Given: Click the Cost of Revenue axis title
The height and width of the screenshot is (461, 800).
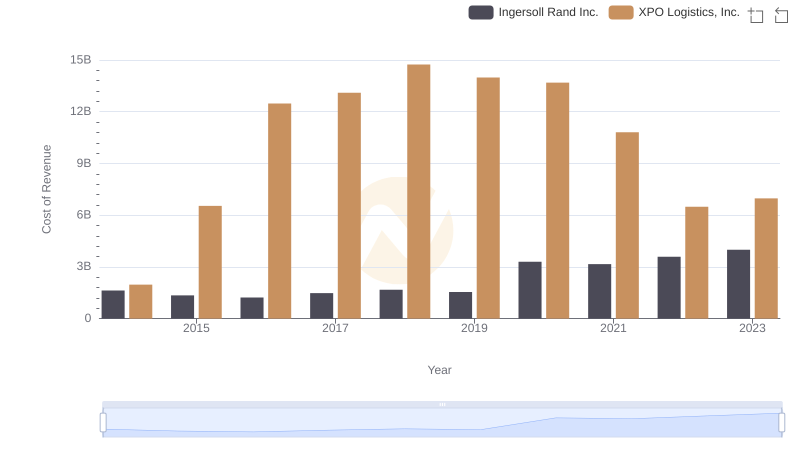Looking at the screenshot, I should point(46,189).
